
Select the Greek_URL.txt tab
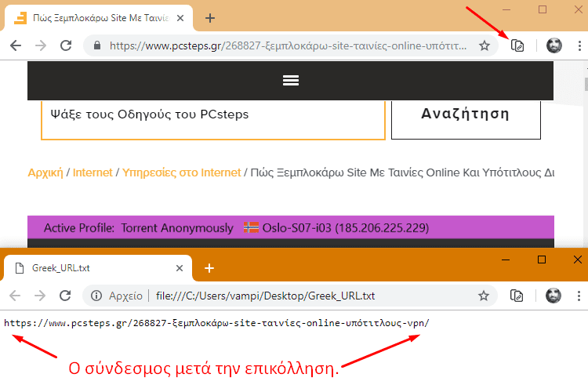[98, 268]
